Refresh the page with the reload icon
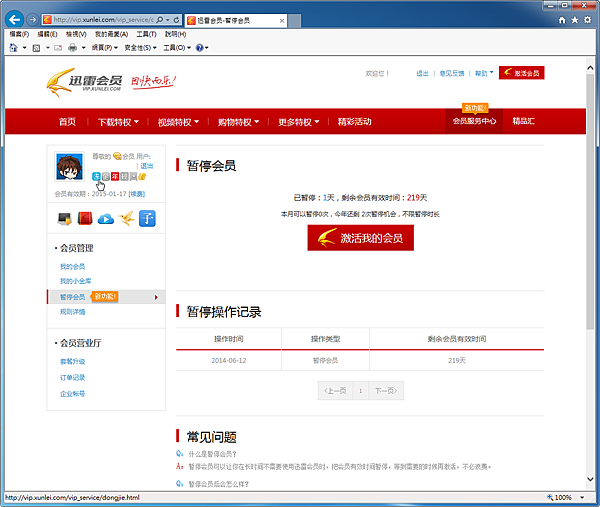This screenshot has height=507, width=600. pyautogui.click(x=176, y=20)
